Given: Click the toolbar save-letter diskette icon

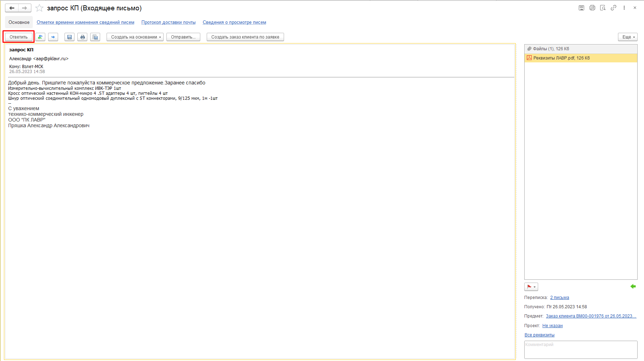Looking at the screenshot, I should coord(69,37).
